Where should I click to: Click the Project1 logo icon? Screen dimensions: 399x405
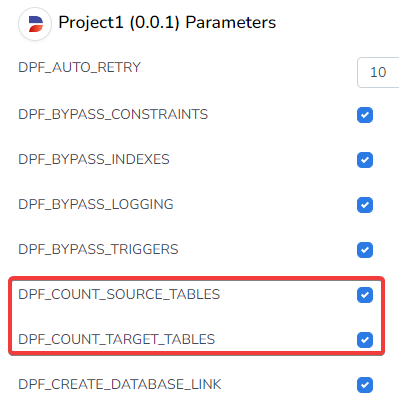pos(35,24)
